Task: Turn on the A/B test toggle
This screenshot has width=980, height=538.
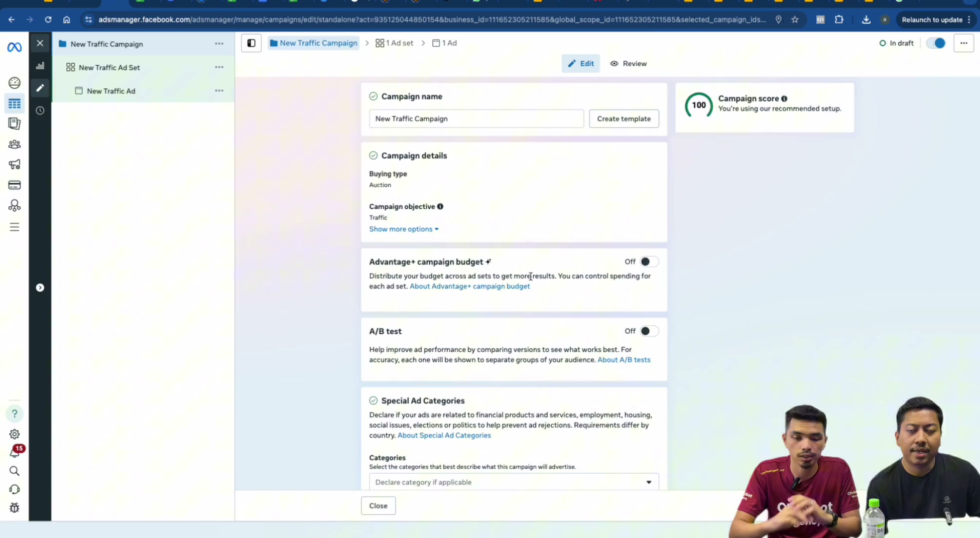Action: coord(649,331)
